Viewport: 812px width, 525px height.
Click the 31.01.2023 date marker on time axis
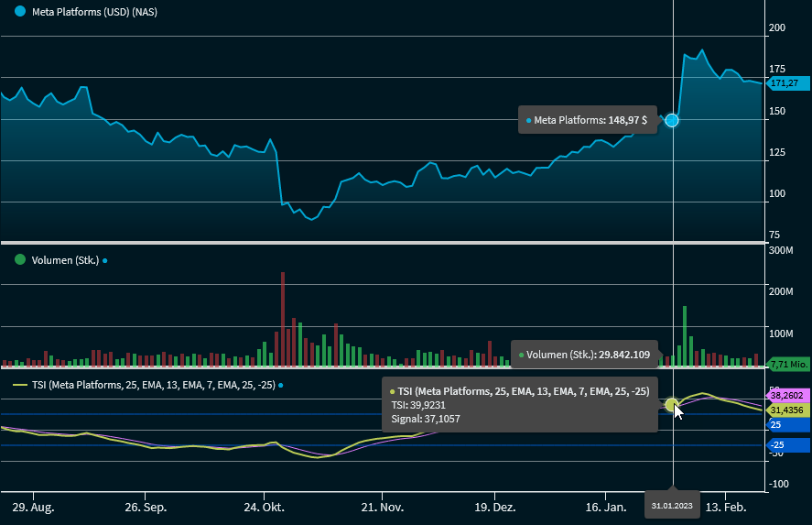pyautogui.click(x=673, y=505)
